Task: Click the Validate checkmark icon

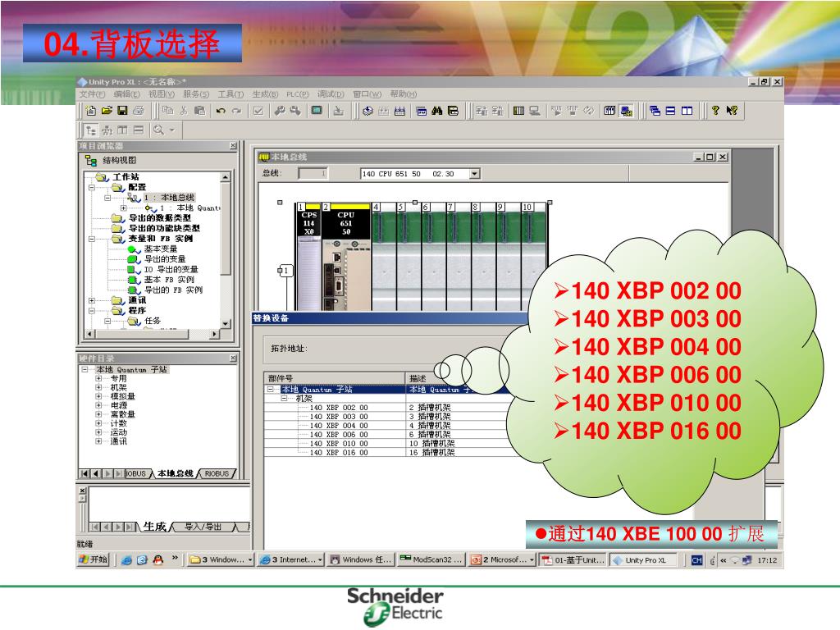Action: [258, 111]
